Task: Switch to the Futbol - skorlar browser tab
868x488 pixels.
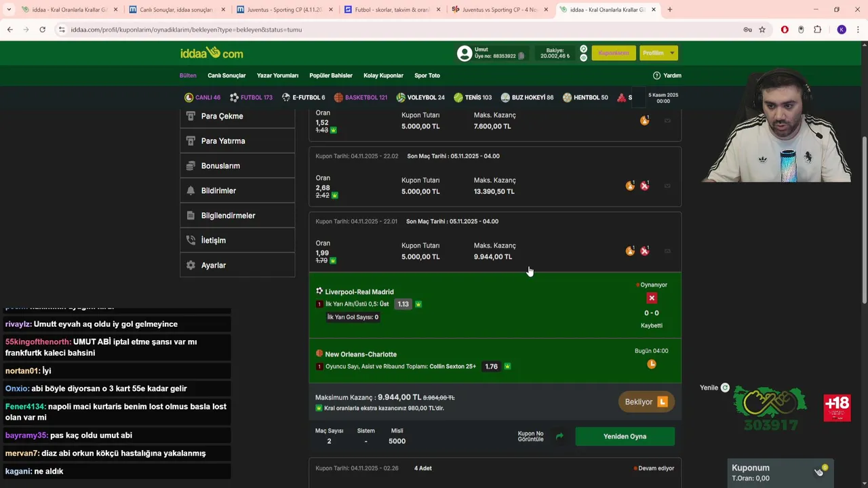Action: pos(391,9)
